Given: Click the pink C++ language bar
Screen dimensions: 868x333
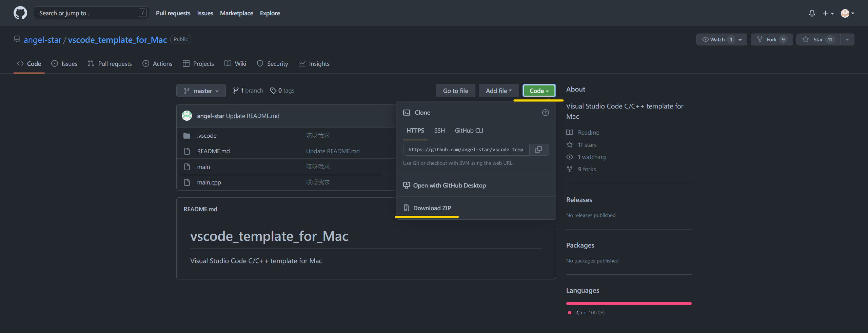Looking at the screenshot, I should pyautogui.click(x=628, y=303).
